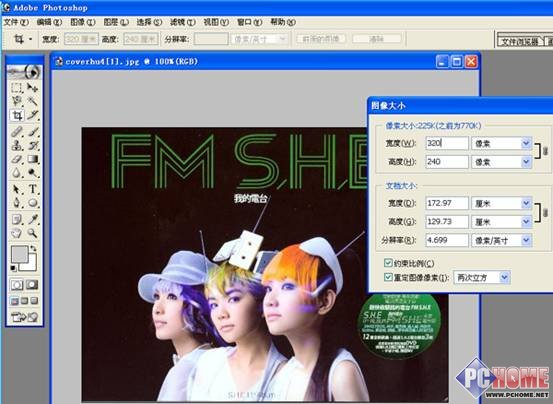Viewport: 553px width, 404px height.
Task: Open the 图像(I) menu
Action: (x=83, y=22)
